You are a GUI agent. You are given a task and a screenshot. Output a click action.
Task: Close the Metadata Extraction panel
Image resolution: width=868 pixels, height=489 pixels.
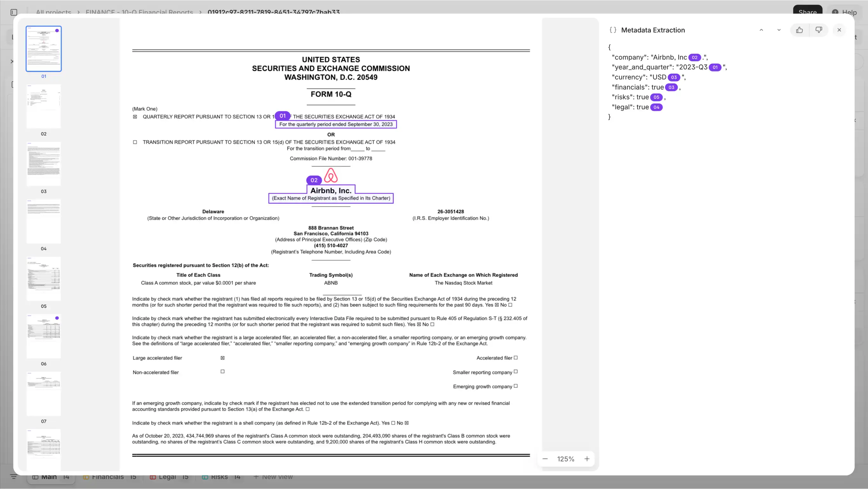tap(839, 30)
